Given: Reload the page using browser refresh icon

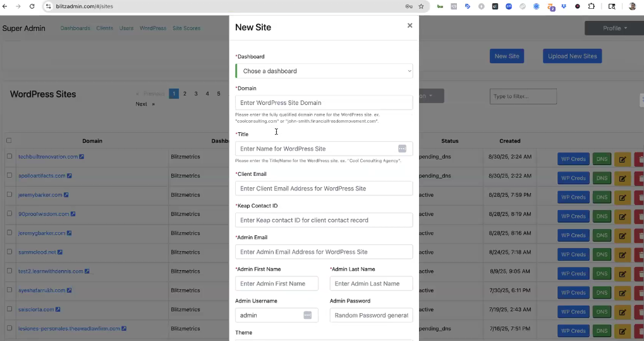Looking at the screenshot, I should [32, 6].
